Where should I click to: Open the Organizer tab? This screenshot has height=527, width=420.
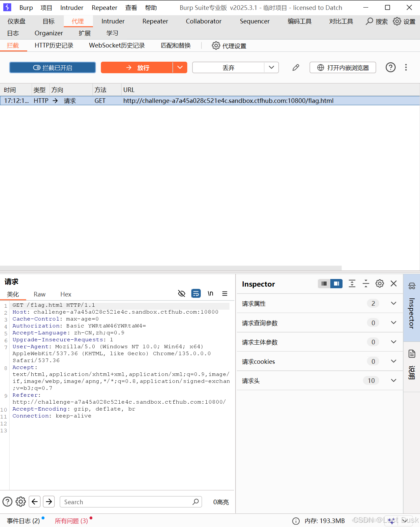coord(49,33)
